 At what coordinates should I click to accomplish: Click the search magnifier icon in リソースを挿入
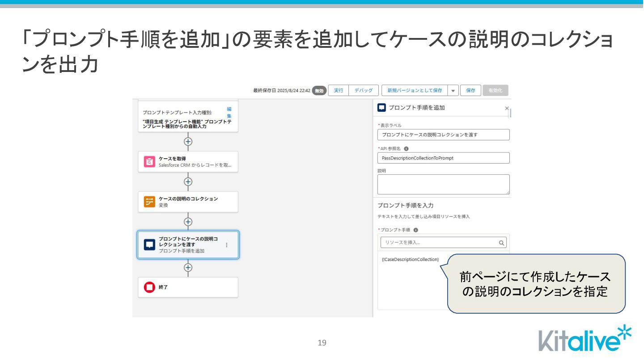[501, 243]
